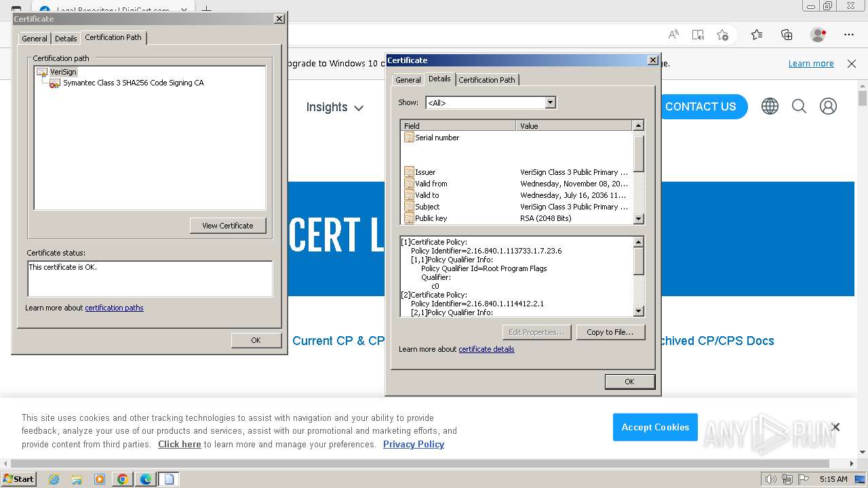The width and height of the screenshot is (868, 488).
Task: Open Certification Path tab in front dialog
Action: [487, 80]
